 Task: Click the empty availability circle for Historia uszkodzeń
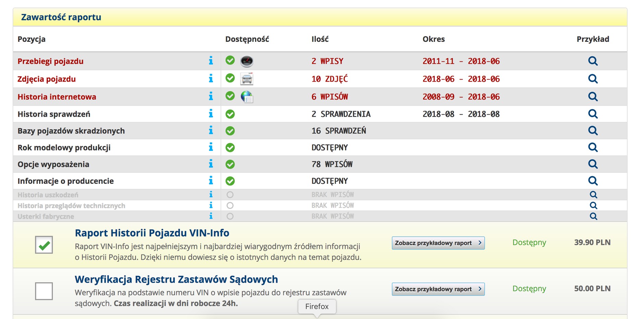[x=230, y=194]
